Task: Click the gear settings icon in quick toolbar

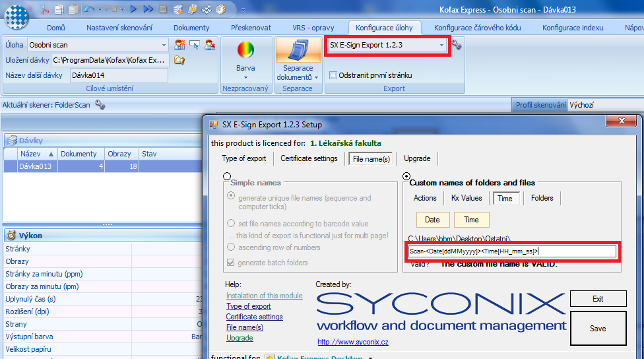Action: click(221, 9)
